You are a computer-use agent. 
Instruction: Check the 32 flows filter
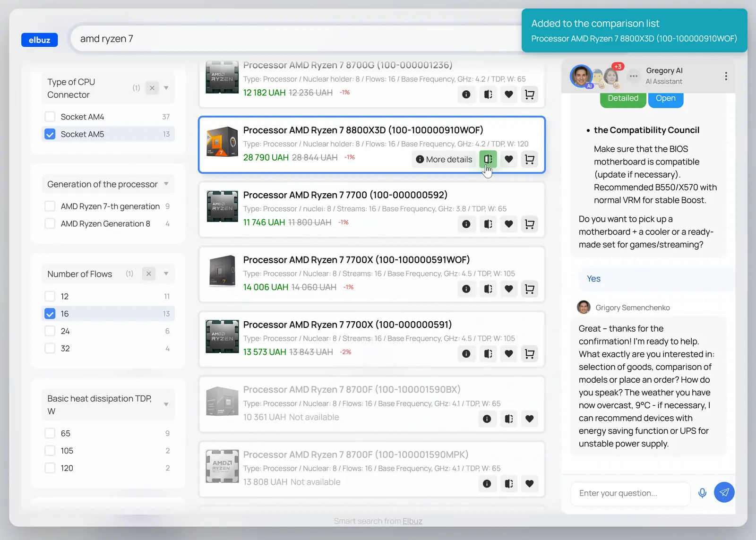click(x=50, y=349)
